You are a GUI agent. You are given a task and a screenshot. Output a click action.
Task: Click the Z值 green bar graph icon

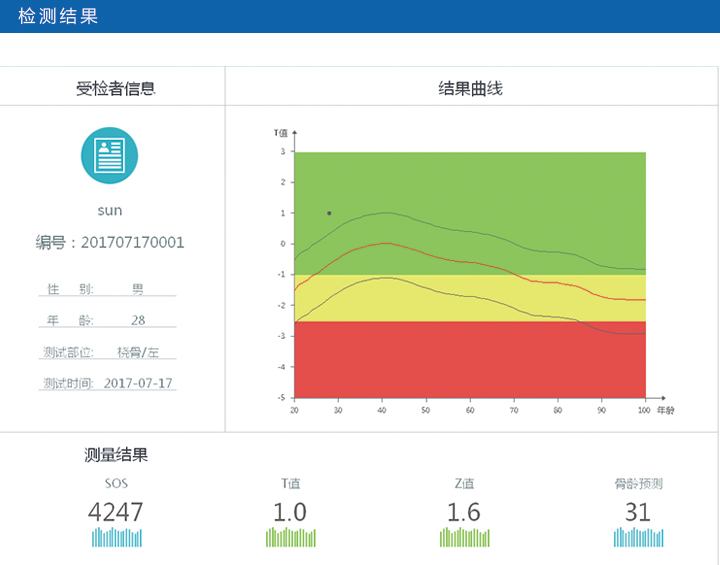point(465,537)
